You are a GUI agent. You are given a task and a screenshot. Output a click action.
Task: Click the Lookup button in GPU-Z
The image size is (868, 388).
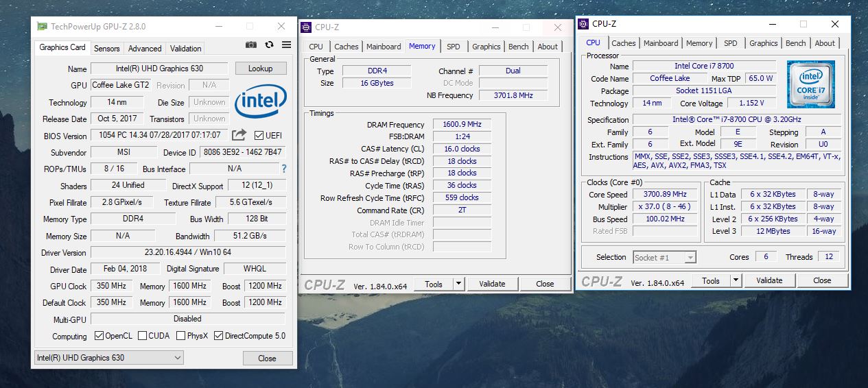click(261, 69)
